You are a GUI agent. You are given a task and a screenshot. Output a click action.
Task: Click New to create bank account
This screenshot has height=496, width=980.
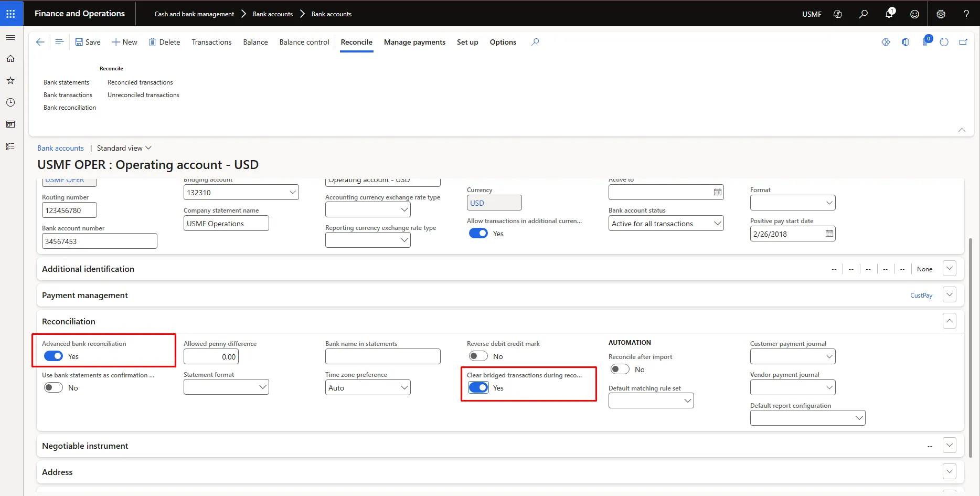click(x=124, y=42)
